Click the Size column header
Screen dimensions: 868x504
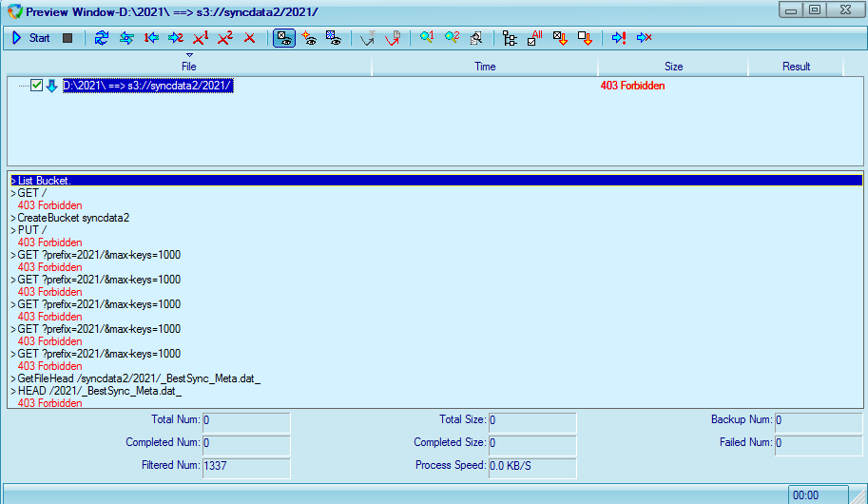674,67
